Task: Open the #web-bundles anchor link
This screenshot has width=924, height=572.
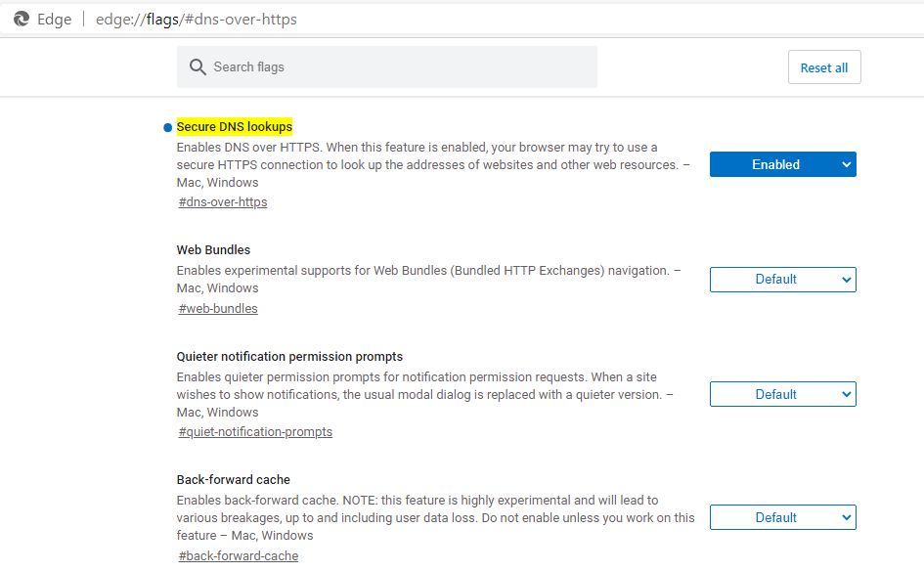Action: click(x=218, y=309)
